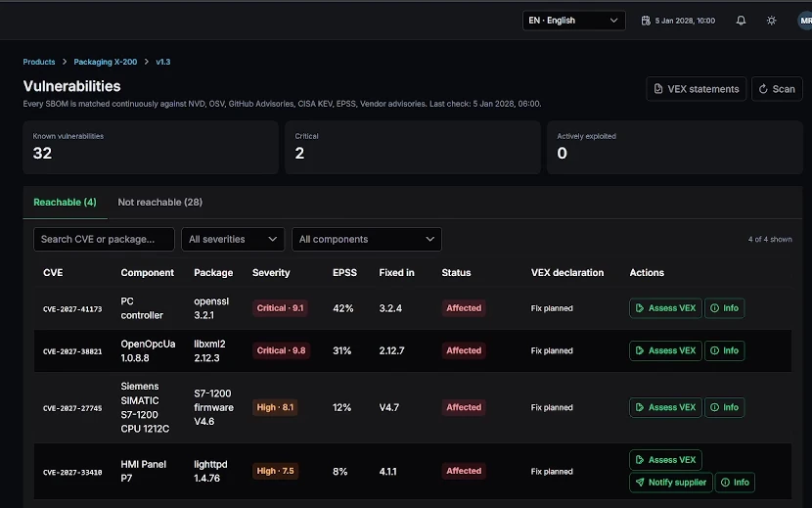
Task: Open the user avatar menu
Action: click(805, 21)
